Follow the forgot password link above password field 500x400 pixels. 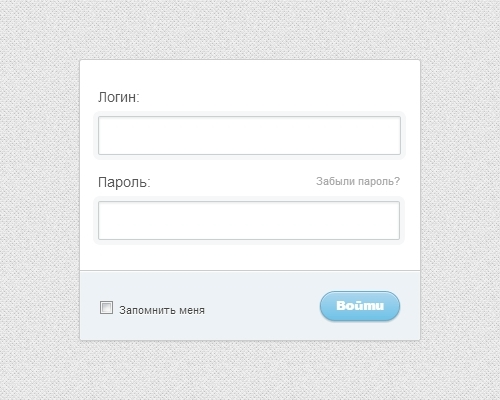pyautogui.click(x=358, y=181)
